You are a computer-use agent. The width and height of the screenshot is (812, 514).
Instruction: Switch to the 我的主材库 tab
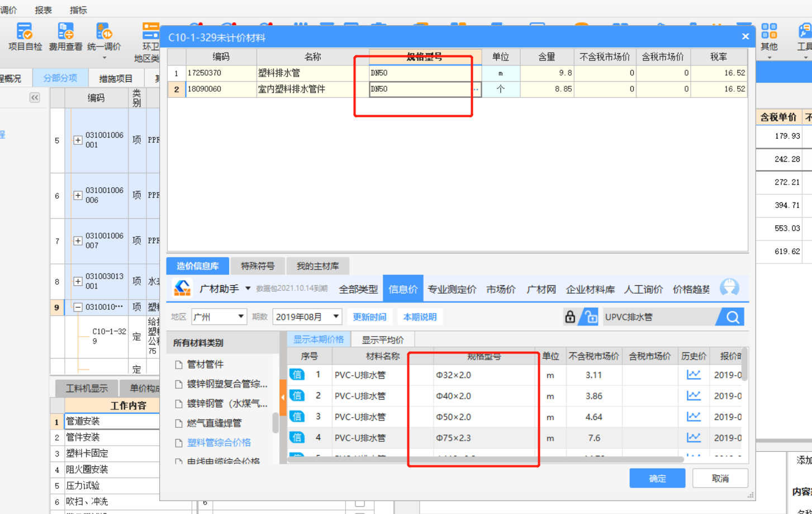(317, 266)
